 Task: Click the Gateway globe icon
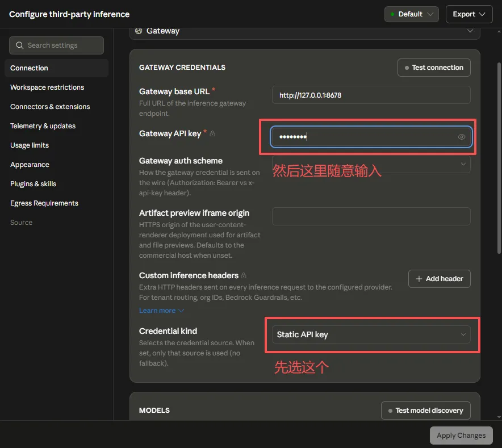click(x=139, y=31)
